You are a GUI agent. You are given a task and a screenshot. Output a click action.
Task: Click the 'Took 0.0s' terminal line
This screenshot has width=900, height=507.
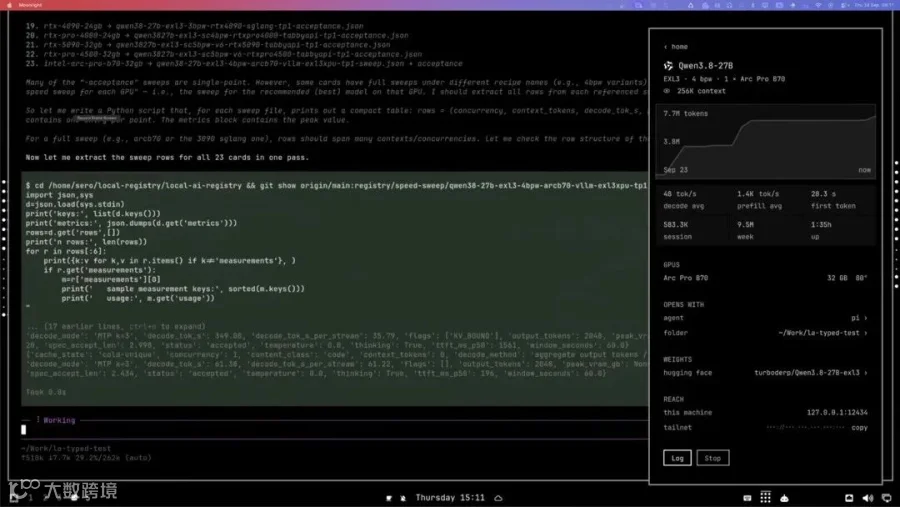[45, 392]
